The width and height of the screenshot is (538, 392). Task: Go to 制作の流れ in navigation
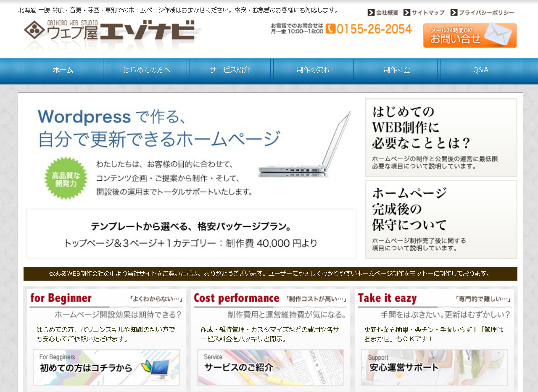[x=314, y=70]
